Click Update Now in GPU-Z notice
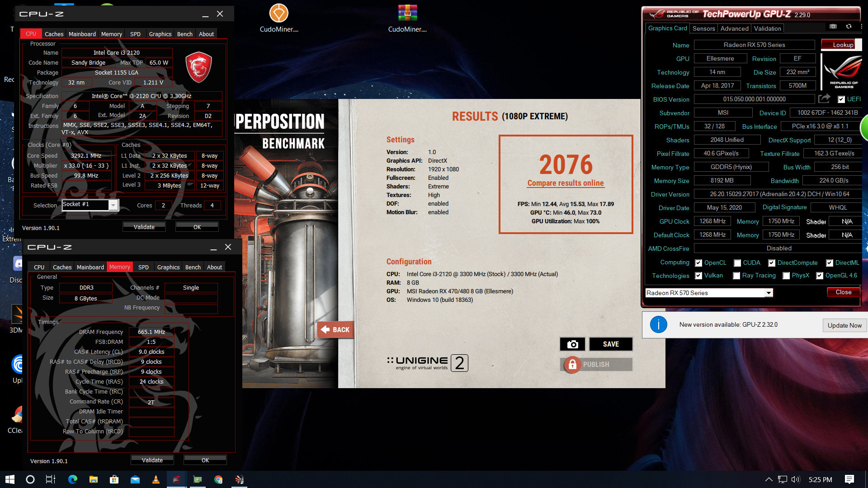 click(x=844, y=325)
